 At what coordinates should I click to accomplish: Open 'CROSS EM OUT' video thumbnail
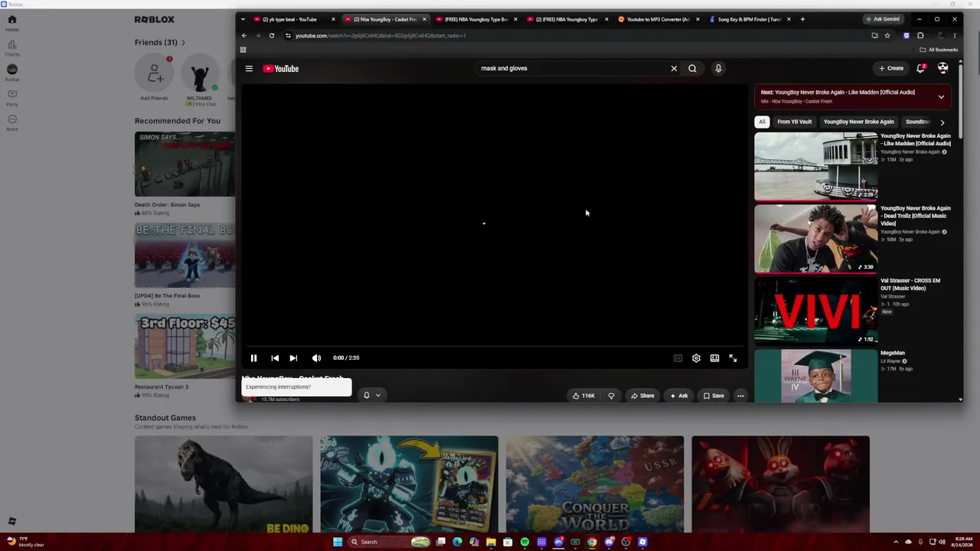816,311
